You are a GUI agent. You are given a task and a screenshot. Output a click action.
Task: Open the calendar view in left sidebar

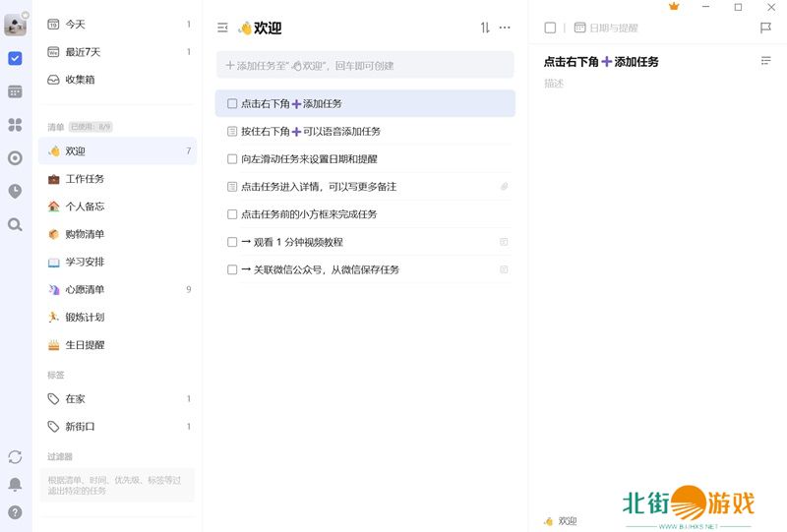tap(15, 91)
